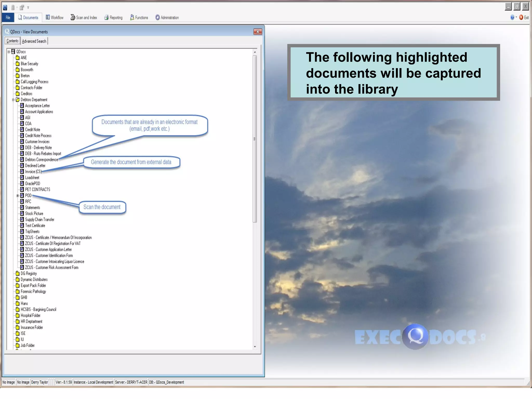Image resolution: width=532 pixels, height=399 pixels.
Task: Close the QDocs - View Documents panel
Action: click(x=258, y=32)
